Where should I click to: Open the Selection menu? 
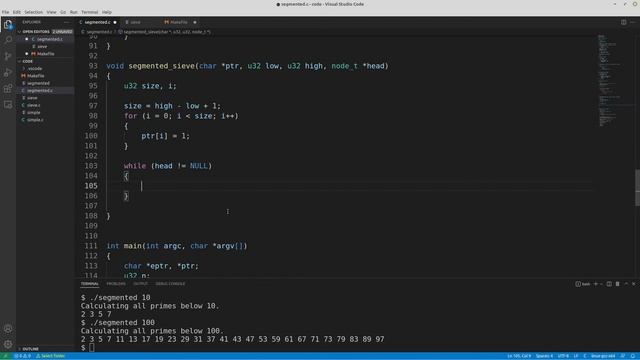pos(33,12)
